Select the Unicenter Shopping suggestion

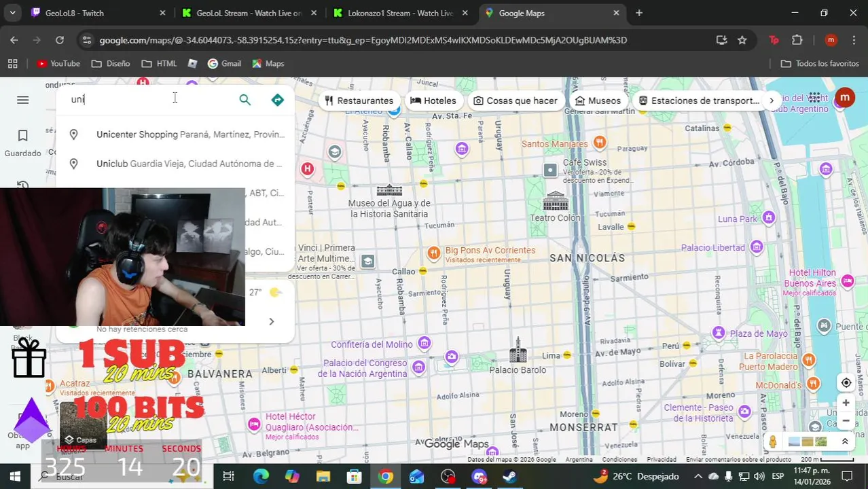[x=176, y=134]
